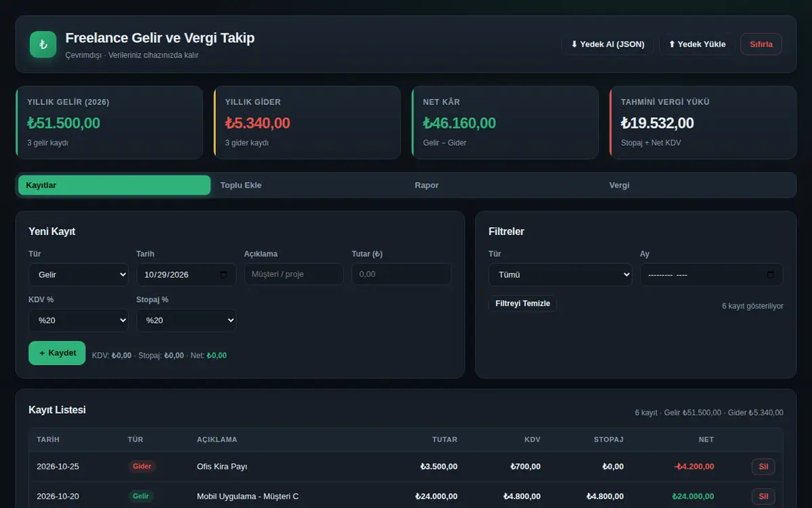Click into the Tutar (₺) amount field
812x508 pixels.
coord(401,274)
